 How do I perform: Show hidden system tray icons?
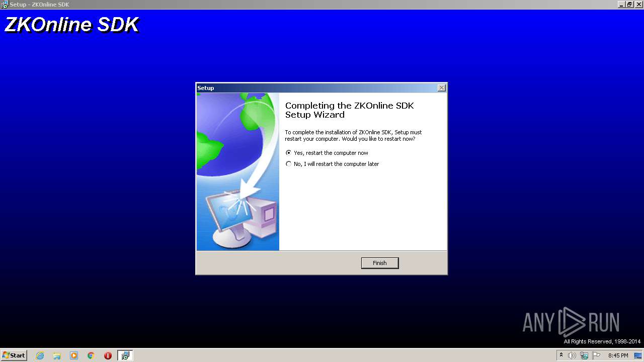point(561,355)
